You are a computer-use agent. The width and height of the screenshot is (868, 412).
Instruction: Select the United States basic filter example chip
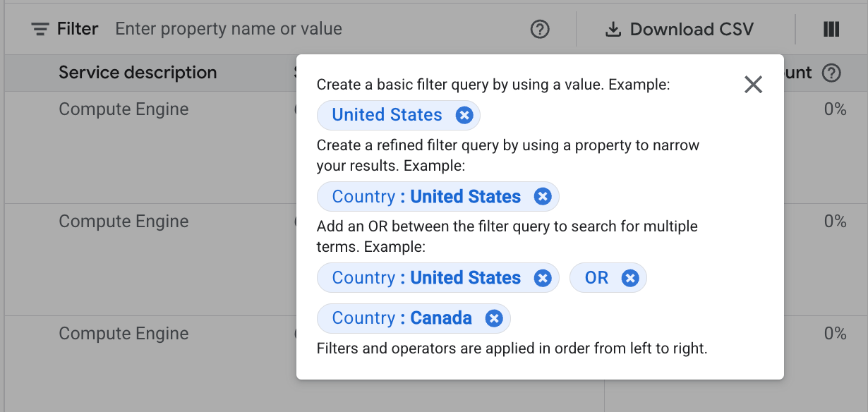[387, 115]
